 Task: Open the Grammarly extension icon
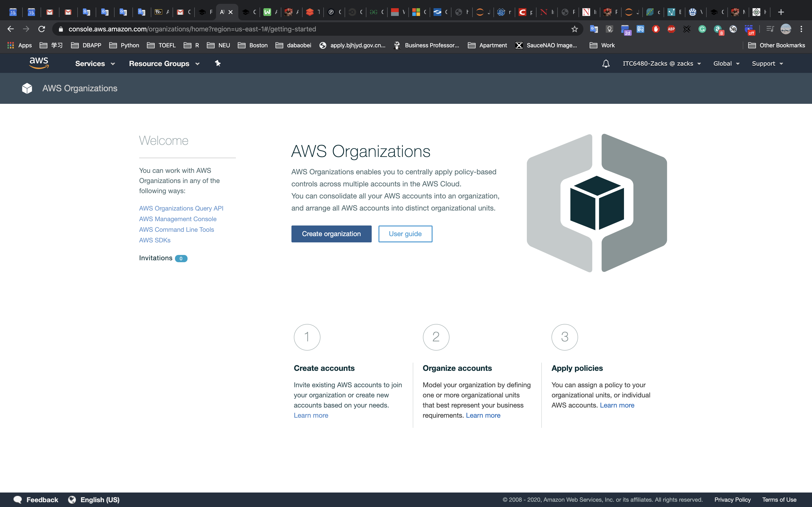pos(702,29)
